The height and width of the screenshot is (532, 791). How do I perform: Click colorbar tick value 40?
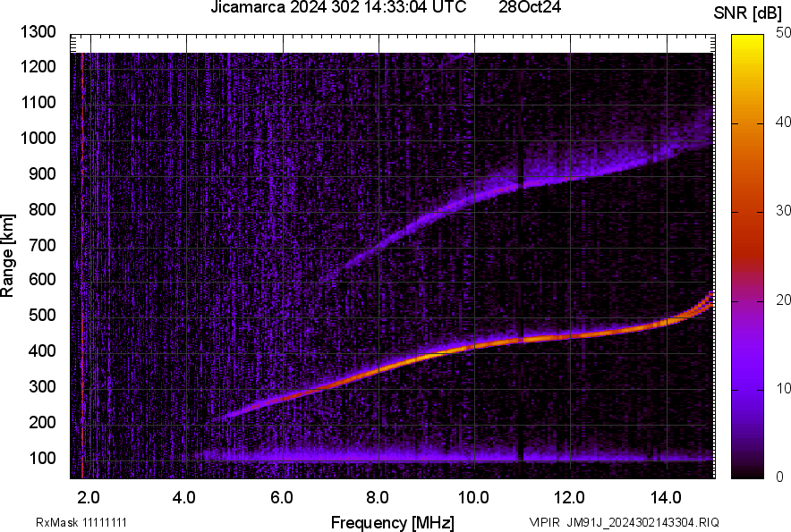[x=784, y=122]
